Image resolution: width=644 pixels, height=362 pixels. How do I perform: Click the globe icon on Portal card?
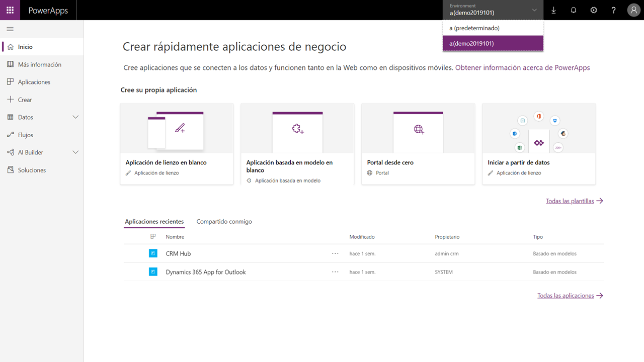tap(419, 129)
